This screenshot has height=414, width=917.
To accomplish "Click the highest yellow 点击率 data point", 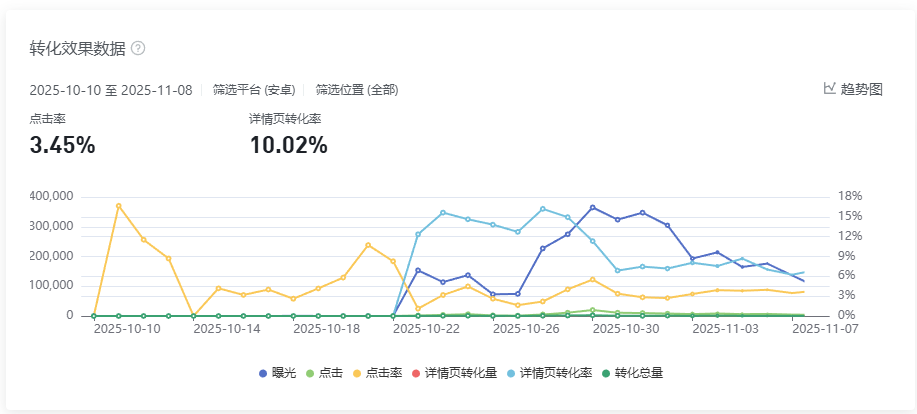I will 118,206.
